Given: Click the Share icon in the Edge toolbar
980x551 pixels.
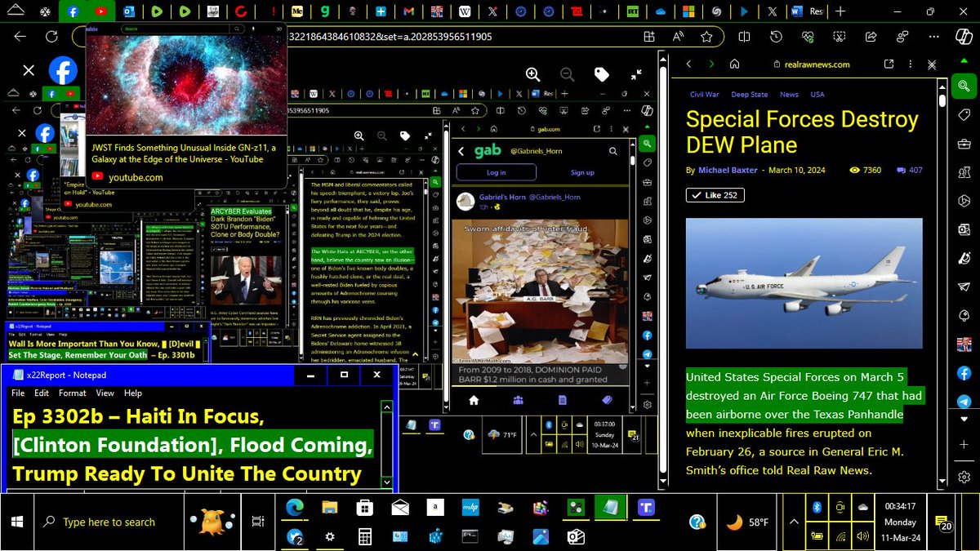Looking at the screenshot, I should click(x=872, y=37).
